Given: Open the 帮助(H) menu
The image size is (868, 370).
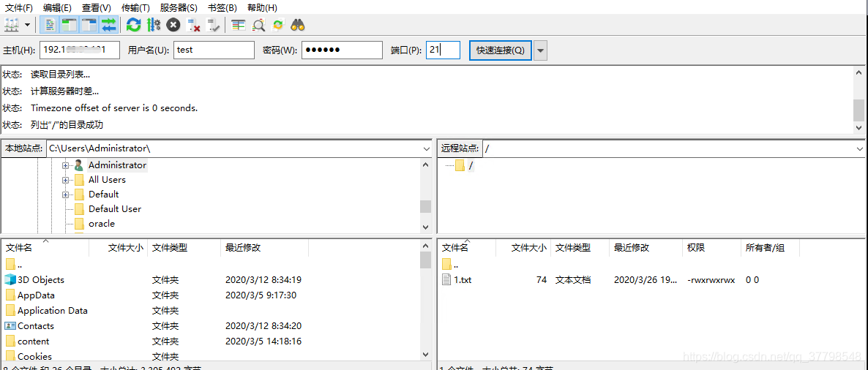Looking at the screenshot, I should point(262,8).
